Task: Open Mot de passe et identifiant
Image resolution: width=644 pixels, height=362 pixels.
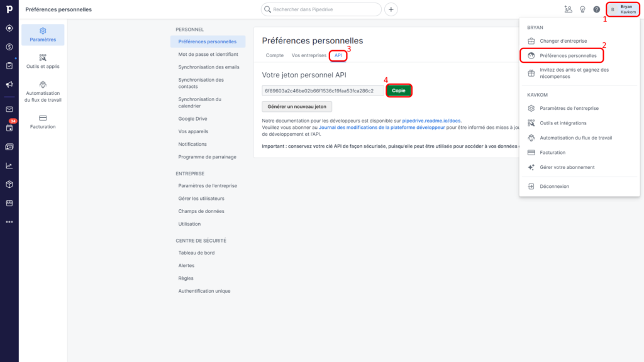Action: click(208, 54)
